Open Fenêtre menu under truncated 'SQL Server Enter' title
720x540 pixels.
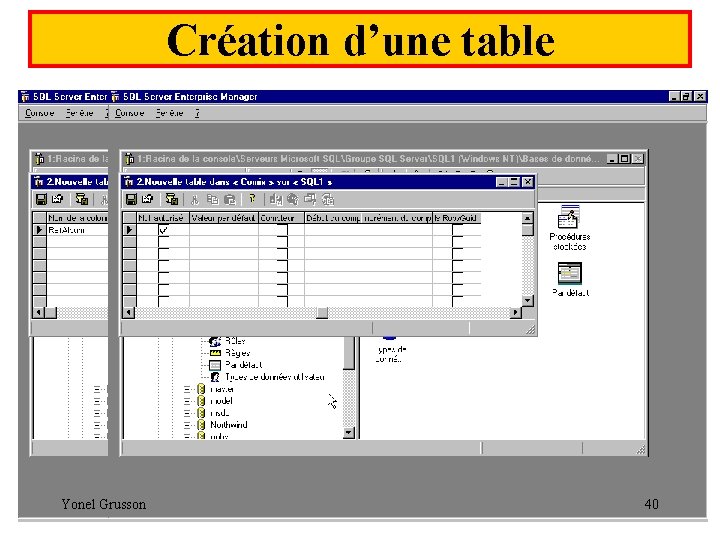pyautogui.click(x=79, y=113)
